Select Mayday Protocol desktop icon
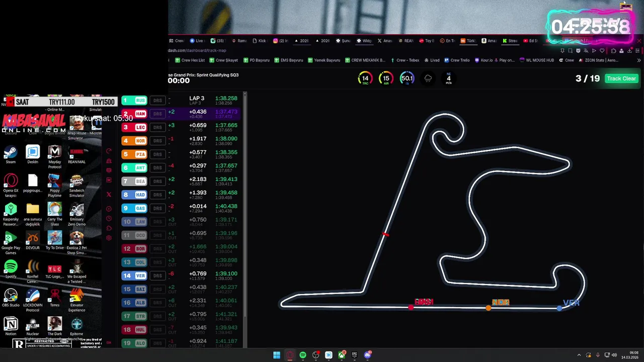This screenshot has width=644, height=362. (x=55, y=157)
